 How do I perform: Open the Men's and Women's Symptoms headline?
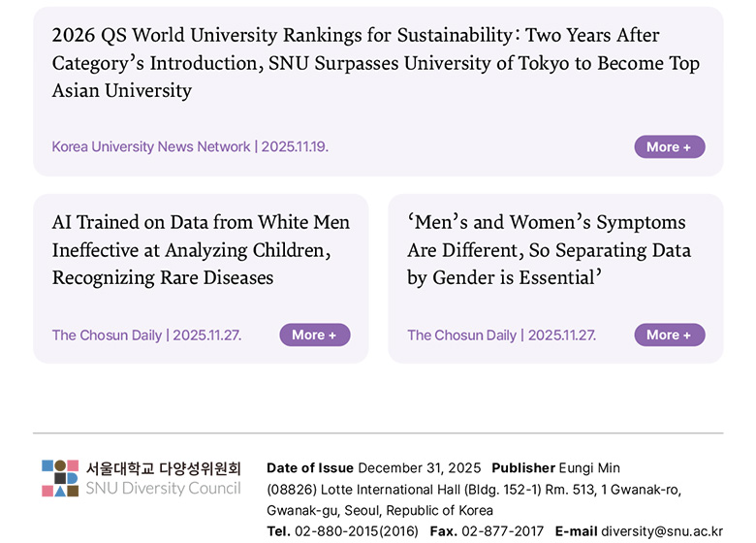pyautogui.click(x=549, y=250)
